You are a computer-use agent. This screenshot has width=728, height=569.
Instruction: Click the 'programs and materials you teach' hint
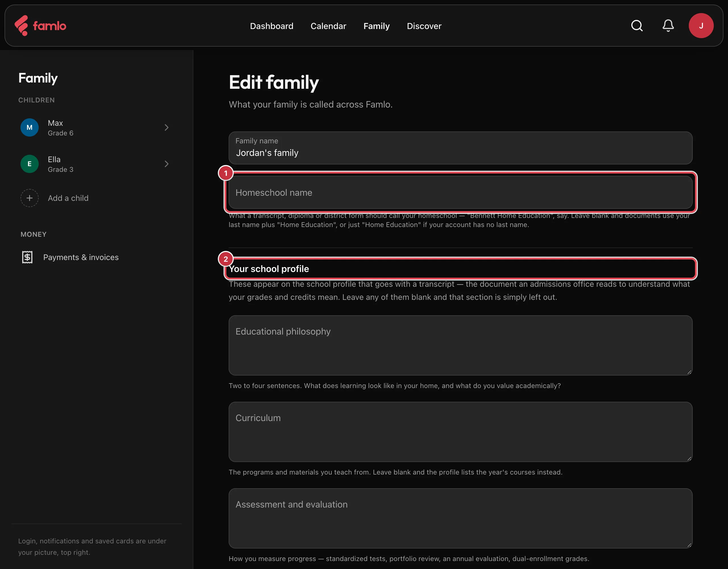click(395, 472)
